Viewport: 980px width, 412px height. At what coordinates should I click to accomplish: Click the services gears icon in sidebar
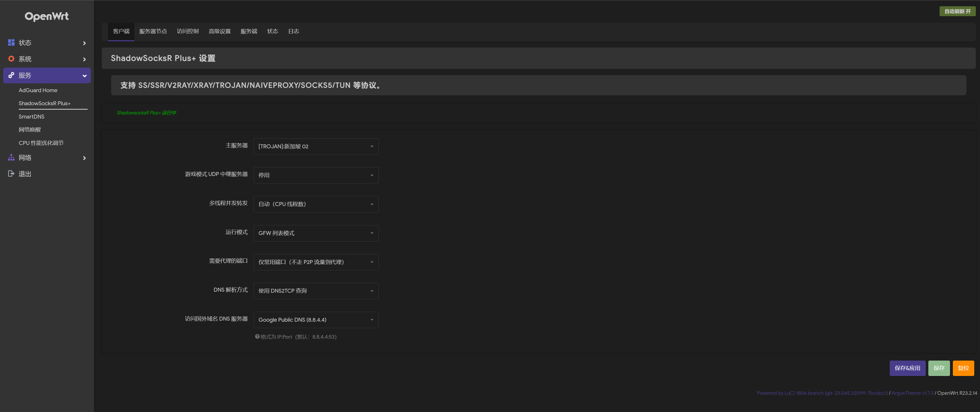(11, 75)
